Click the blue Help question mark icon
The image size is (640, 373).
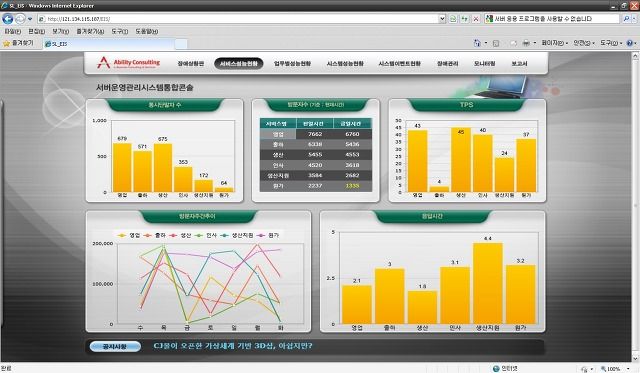[x=630, y=43]
